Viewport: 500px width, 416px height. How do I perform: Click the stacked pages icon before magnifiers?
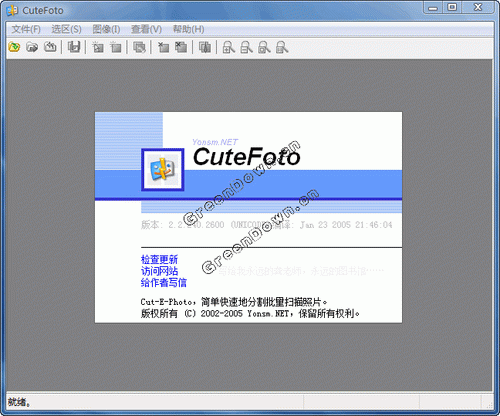click(x=205, y=47)
